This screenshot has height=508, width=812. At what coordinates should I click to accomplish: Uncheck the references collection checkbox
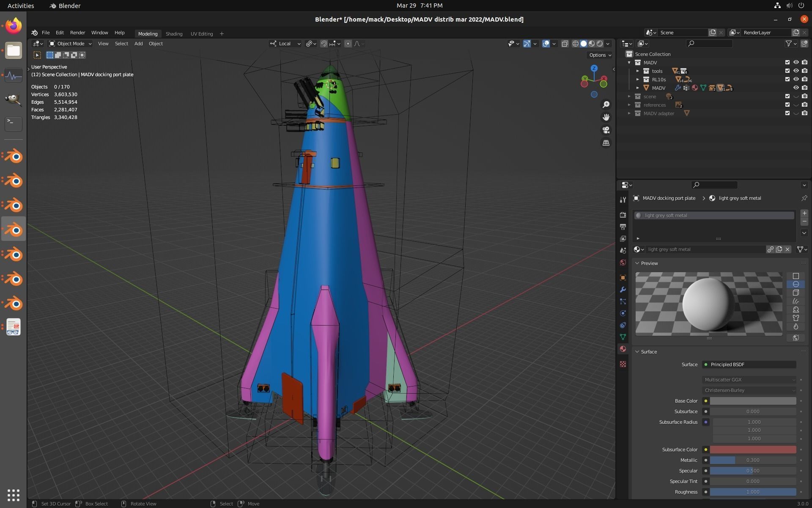coord(787,105)
